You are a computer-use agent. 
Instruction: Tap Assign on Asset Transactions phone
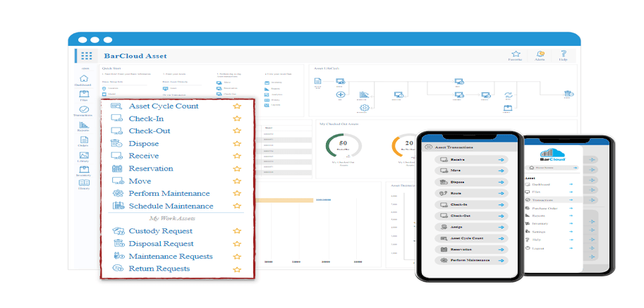pyautogui.click(x=471, y=227)
